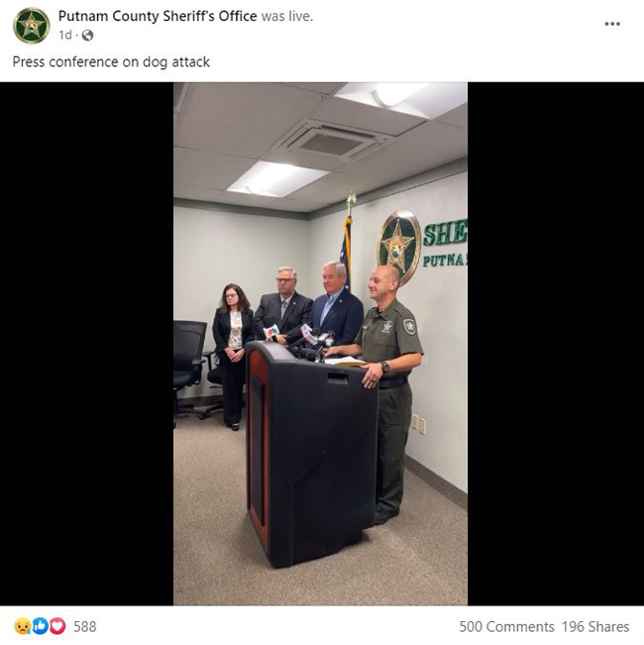The height and width of the screenshot is (645, 644).
Task: View the 196 Shares list
Action: pos(595,626)
